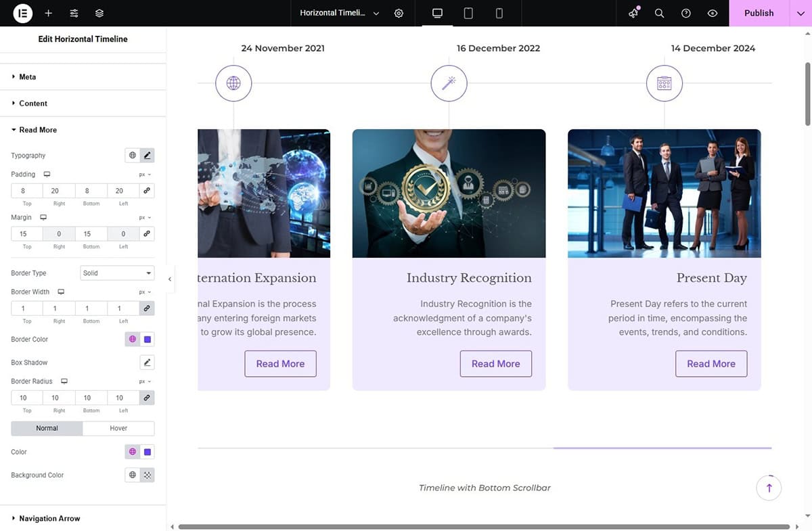Image resolution: width=812 pixels, height=531 pixels.
Task: Click the Padding responsive device icon
Action: [47, 175]
